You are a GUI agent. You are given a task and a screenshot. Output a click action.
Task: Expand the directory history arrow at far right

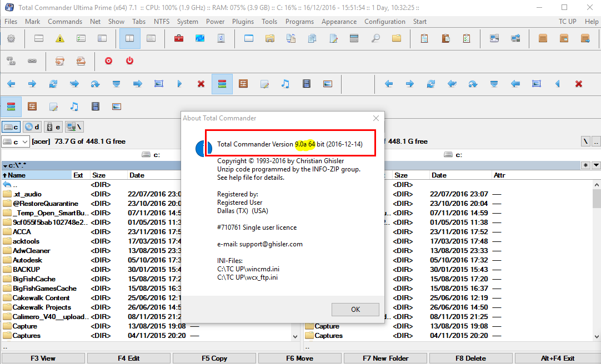point(596,165)
